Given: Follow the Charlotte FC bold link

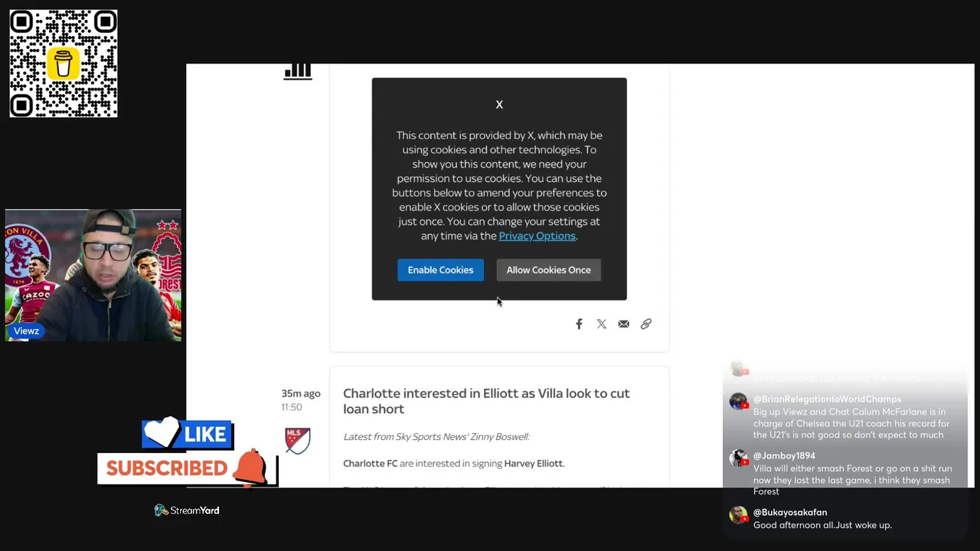Looking at the screenshot, I should click(x=370, y=463).
